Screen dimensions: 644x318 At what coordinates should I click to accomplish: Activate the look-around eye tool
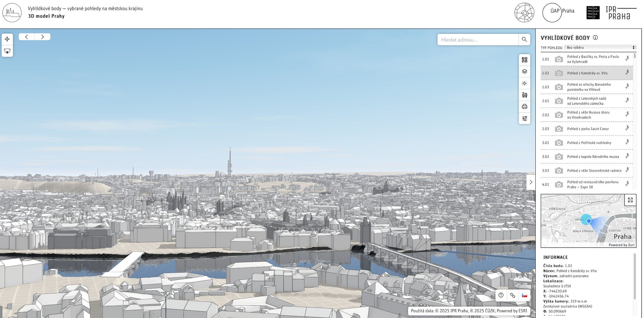coord(7,51)
